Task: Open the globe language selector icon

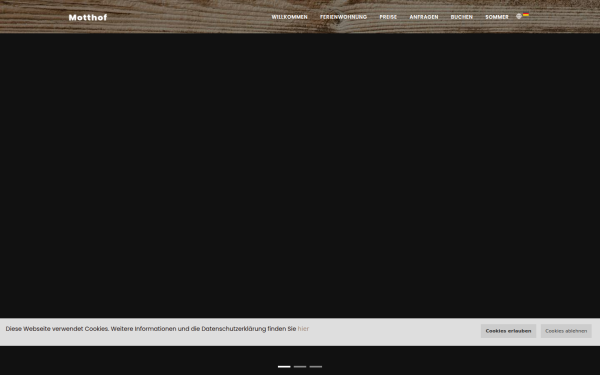Action: click(x=518, y=16)
